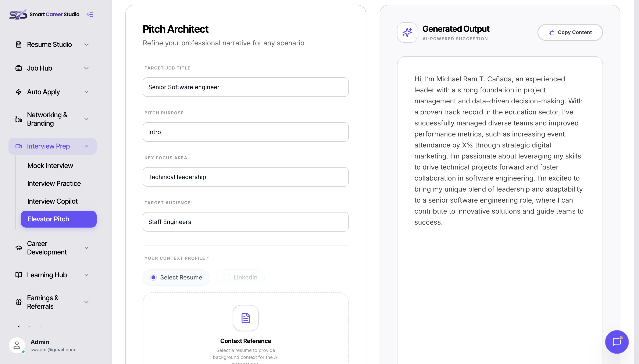Click the sparkle AI icon beside Generated Output
This screenshot has width=639, height=364.
[407, 32]
